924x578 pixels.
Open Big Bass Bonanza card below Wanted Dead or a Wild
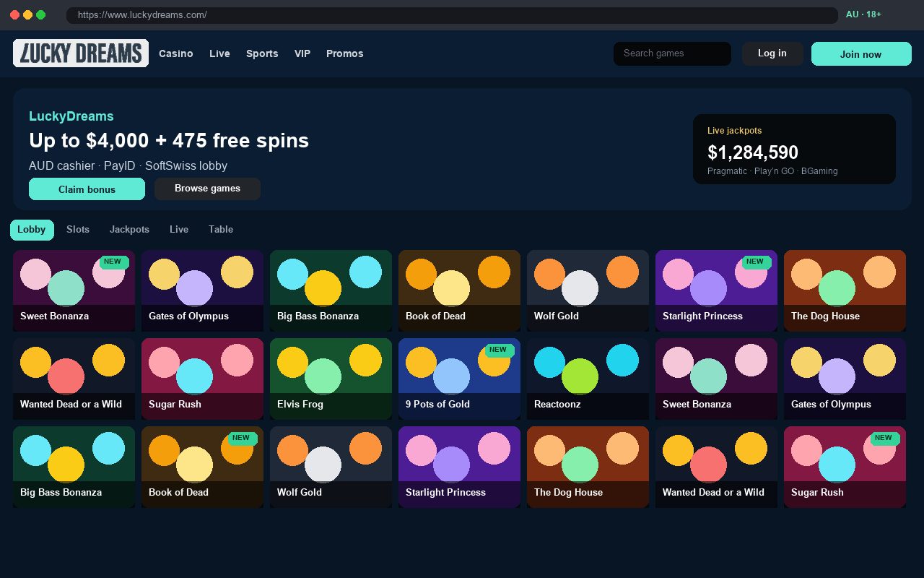pyautogui.click(x=74, y=467)
